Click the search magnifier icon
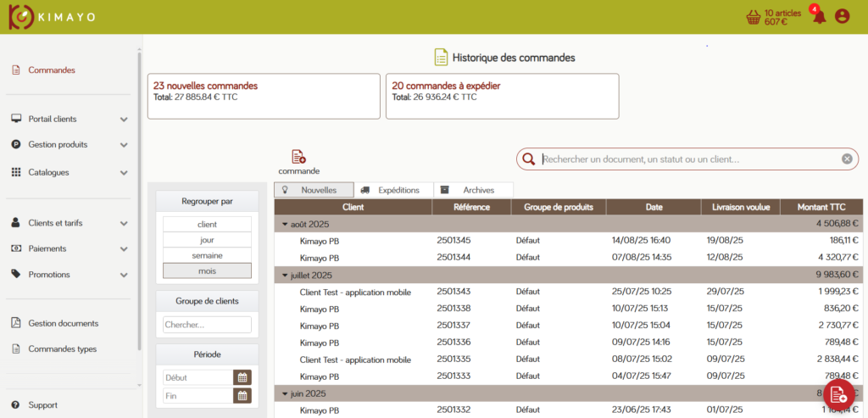Viewport: 868px width, 418px height. point(529,159)
